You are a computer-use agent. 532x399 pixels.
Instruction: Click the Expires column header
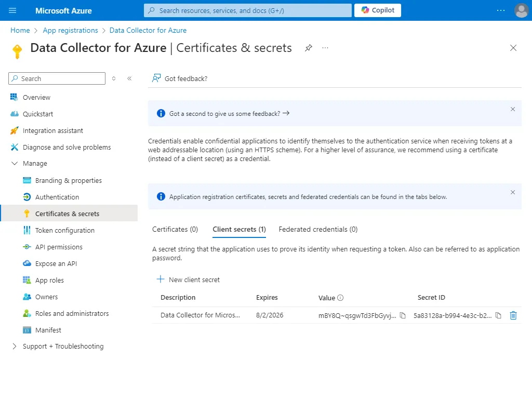(x=267, y=298)
